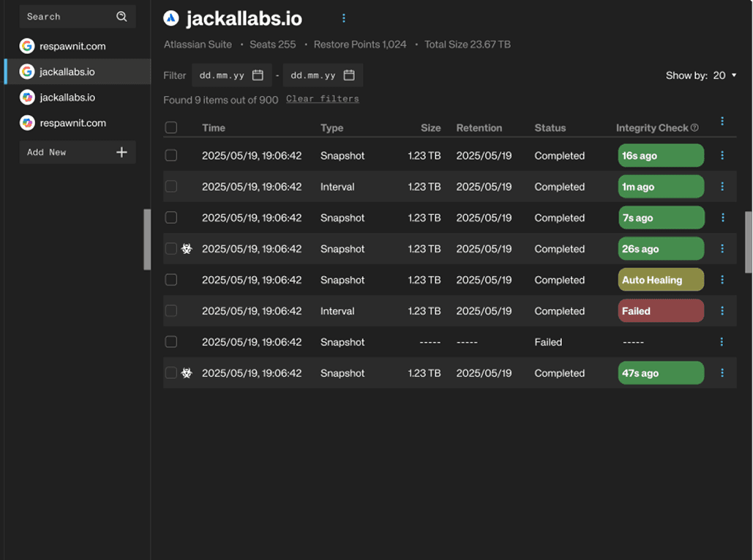Screen dimensions: 753x560
Task: Toggle the select-all checkbox in table header
Action: (171, 128)
